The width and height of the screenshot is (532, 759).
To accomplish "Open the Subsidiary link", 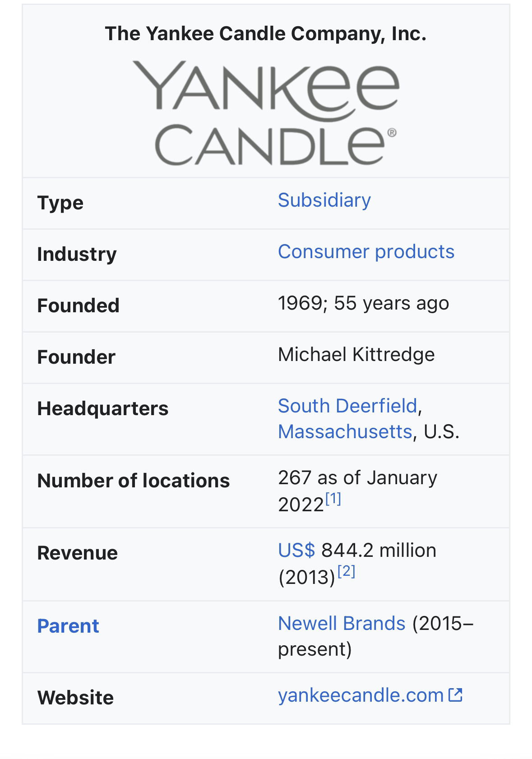I will (324, 200).
